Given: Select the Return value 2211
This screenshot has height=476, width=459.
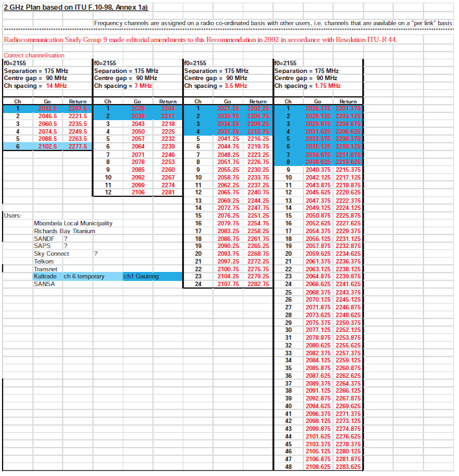Looking at the screenshot, I should tap(168, 116).
